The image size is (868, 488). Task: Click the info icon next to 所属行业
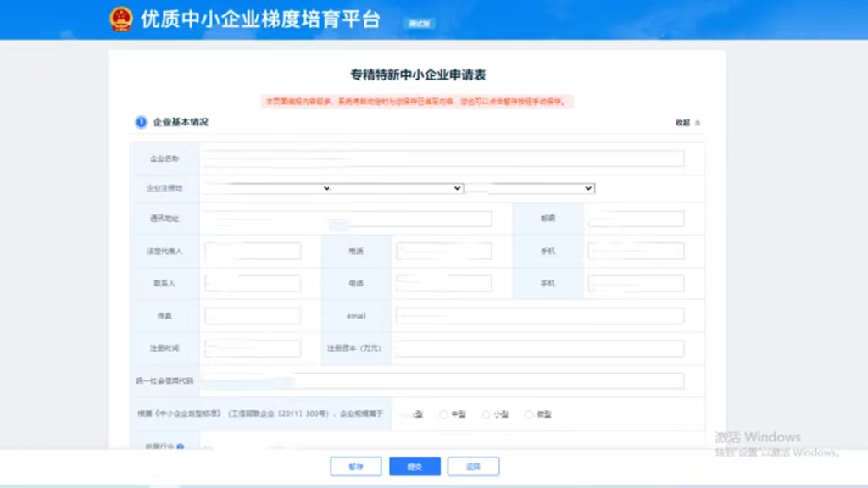pos(180,446)
